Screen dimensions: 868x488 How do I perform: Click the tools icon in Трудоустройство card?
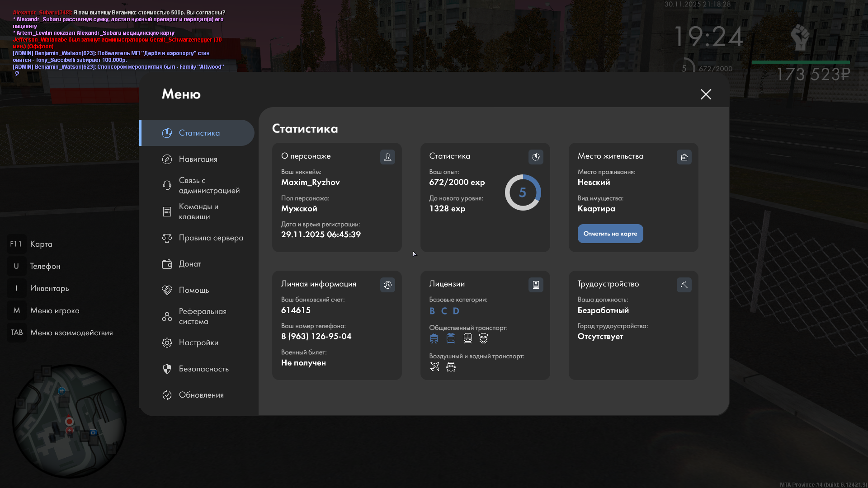tap(684, 285)
